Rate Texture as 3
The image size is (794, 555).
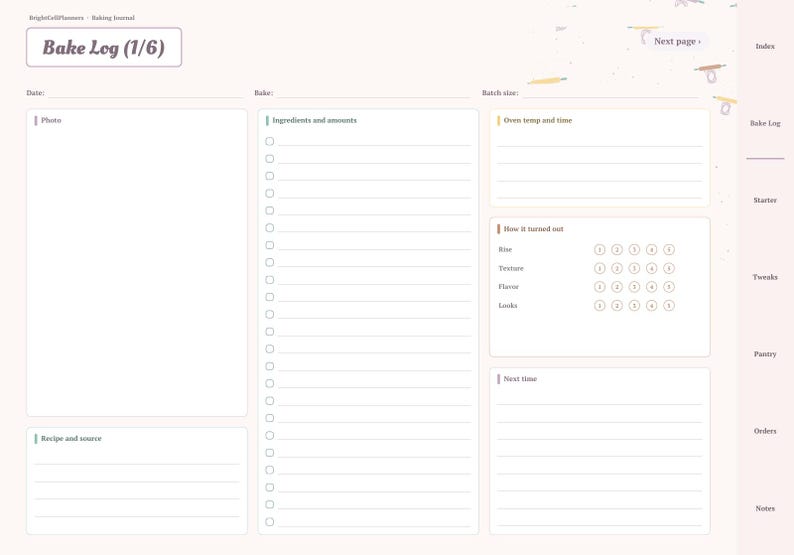634,268
